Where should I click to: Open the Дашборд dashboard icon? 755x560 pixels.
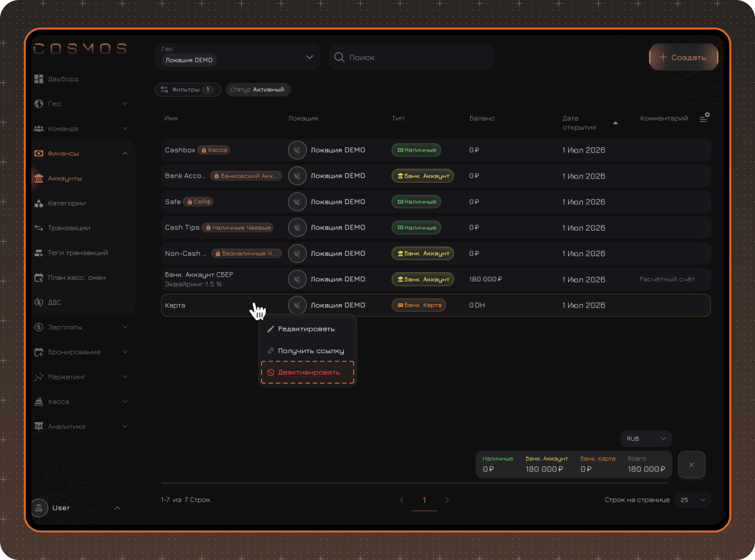(x=39, y=79)
